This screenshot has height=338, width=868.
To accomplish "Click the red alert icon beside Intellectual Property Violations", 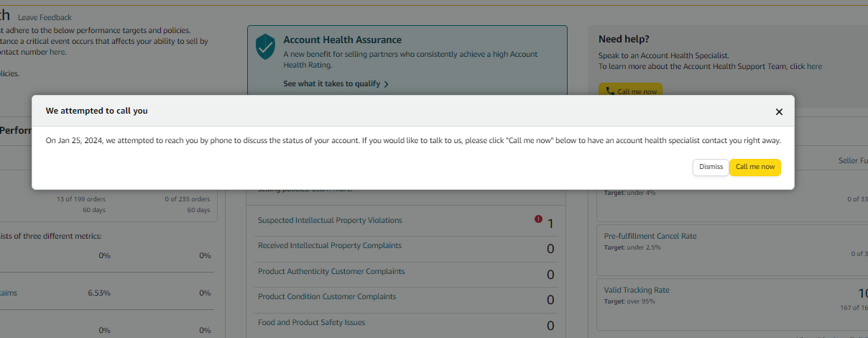I will [x=538, y=219].
